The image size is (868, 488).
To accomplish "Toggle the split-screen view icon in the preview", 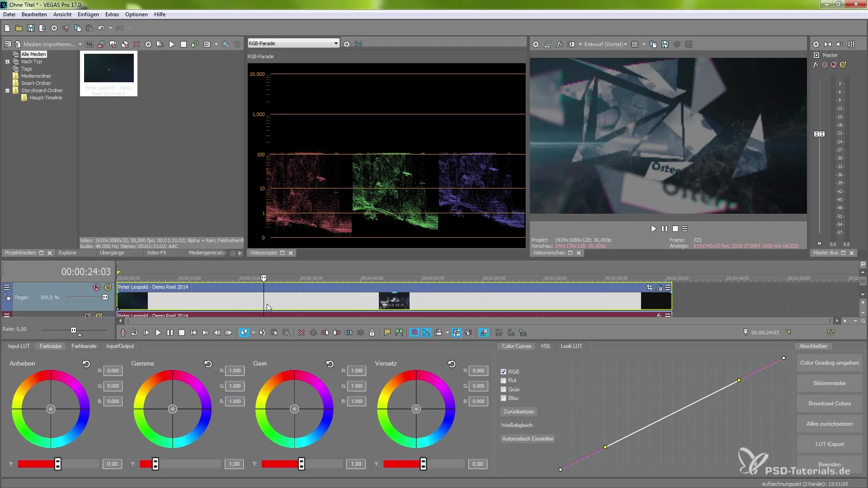I will click(x=571, y=44).
